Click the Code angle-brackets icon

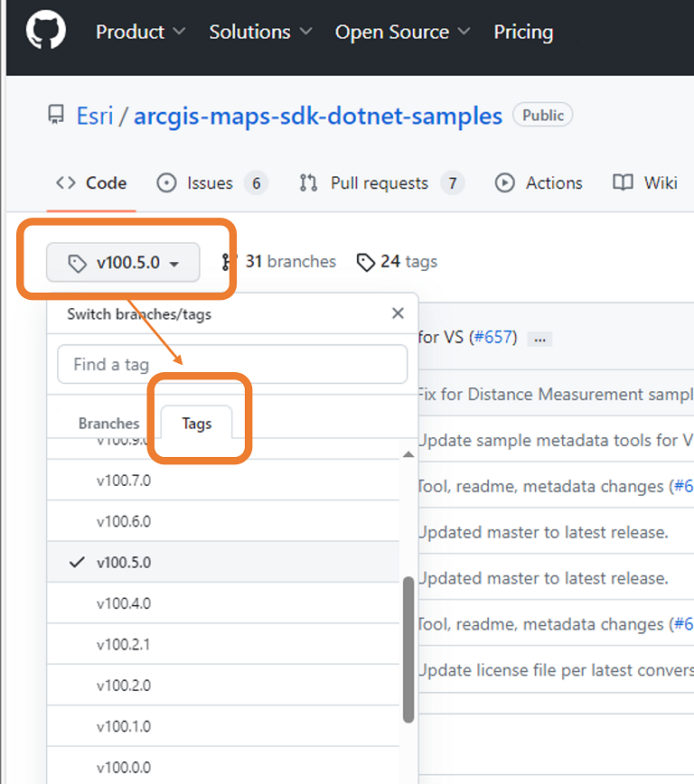tap(66, 183)
